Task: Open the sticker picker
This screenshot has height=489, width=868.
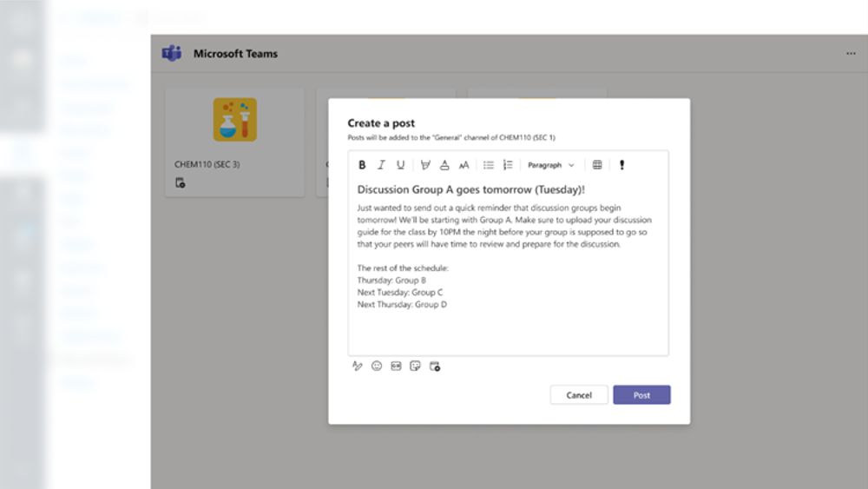Action: tap(415, 367)
